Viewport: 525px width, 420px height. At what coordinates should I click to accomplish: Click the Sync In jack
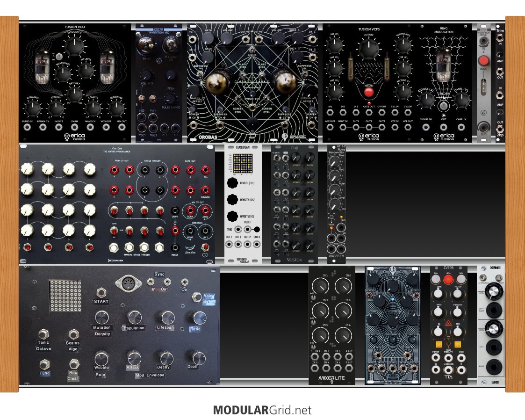coord(151,282)
